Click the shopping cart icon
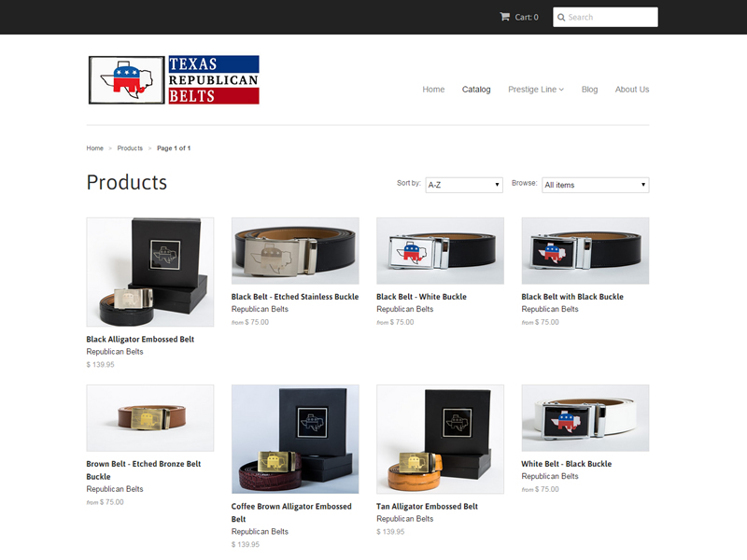The width and height of the screenshot is (747, 560). [504, 17]
